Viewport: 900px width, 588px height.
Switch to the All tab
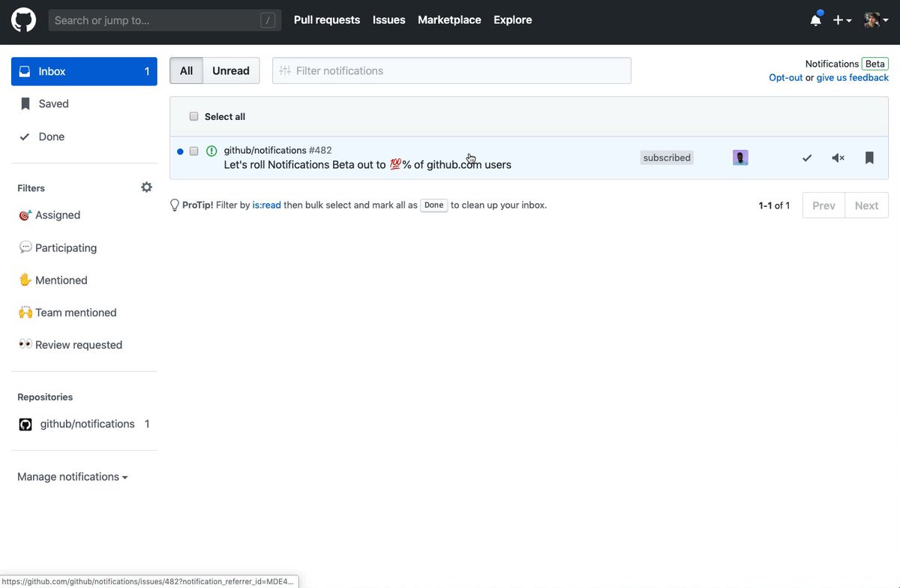tap(186, 70)
